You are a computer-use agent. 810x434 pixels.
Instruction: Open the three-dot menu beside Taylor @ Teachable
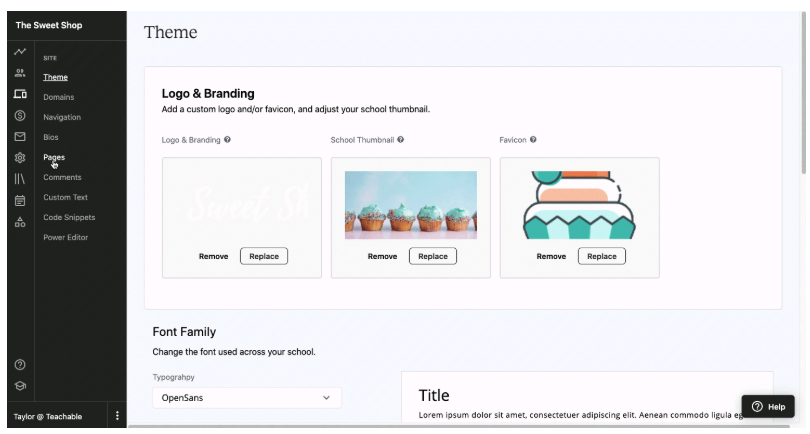pyautogui.click(x=117, y=416)
